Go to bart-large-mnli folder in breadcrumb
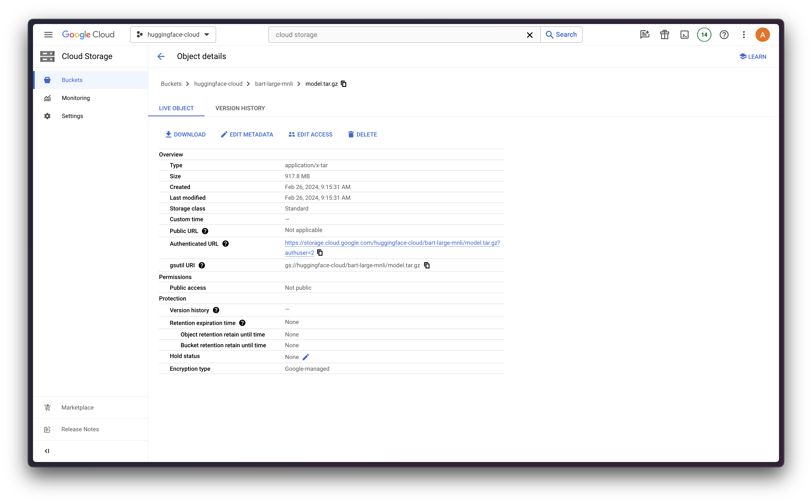Viewport: 812px width, 504px height. (x=274, y=84)
